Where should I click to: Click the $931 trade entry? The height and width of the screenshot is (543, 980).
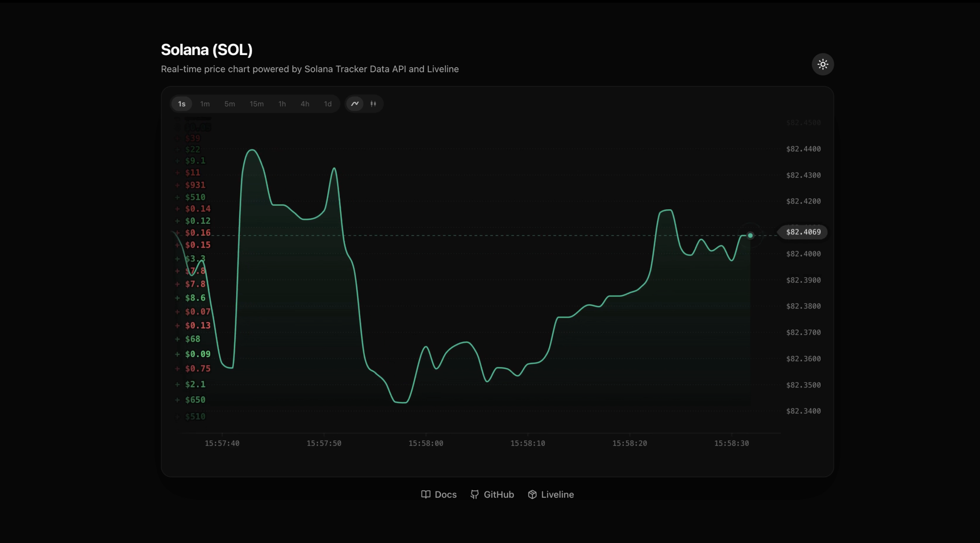(195, 185)
